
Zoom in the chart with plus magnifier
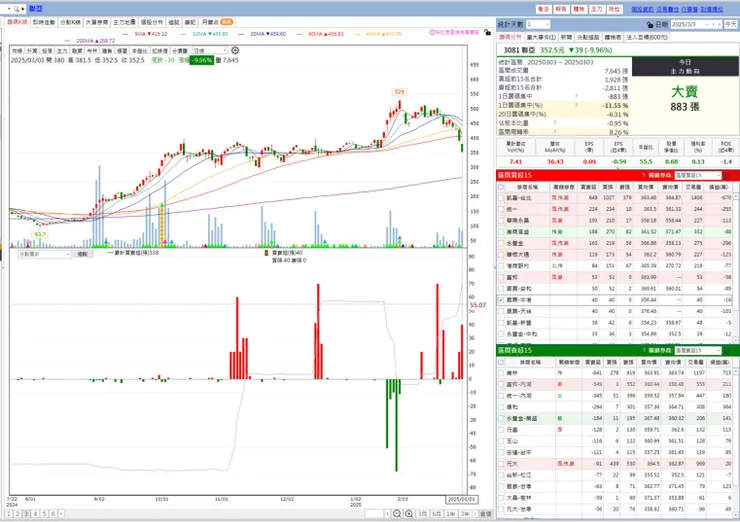click(409, 514)
